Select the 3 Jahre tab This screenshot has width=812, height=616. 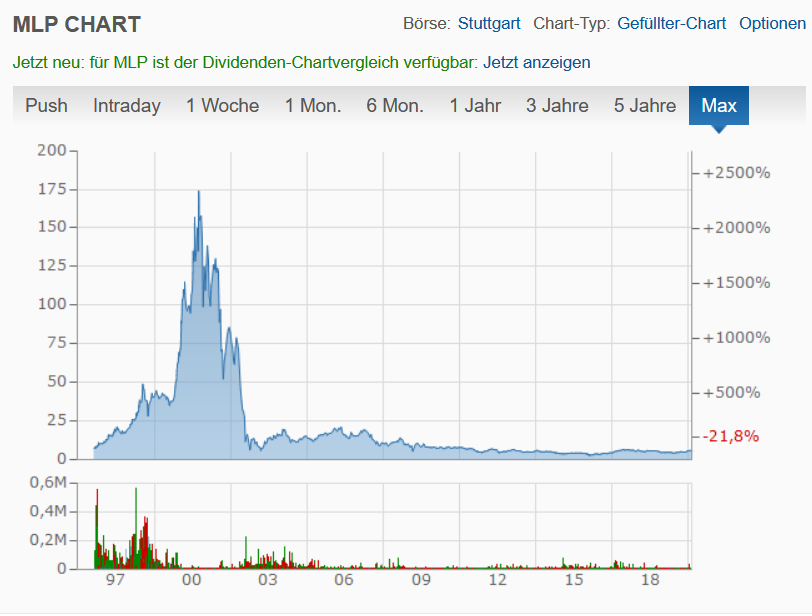557,106
